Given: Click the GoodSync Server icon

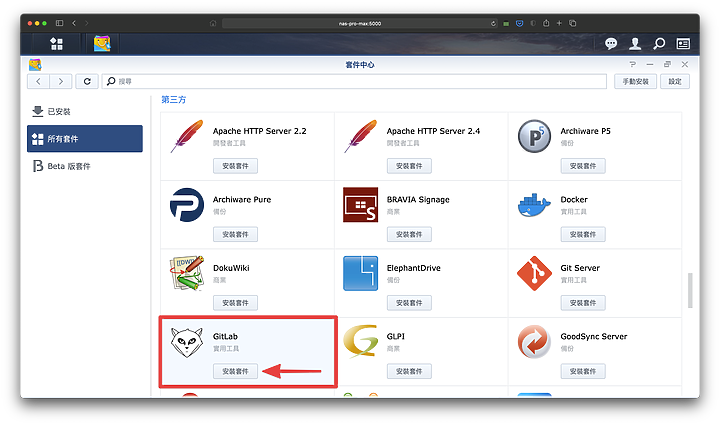Looking at the screenshot, I should tap(534, 341).
